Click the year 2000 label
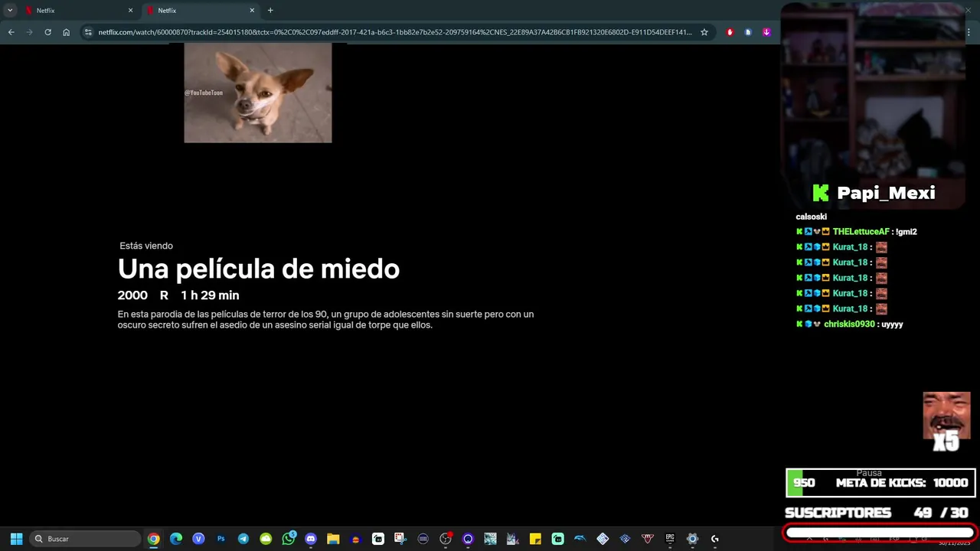This screenshot has width=980, height=551. (132, 295)
